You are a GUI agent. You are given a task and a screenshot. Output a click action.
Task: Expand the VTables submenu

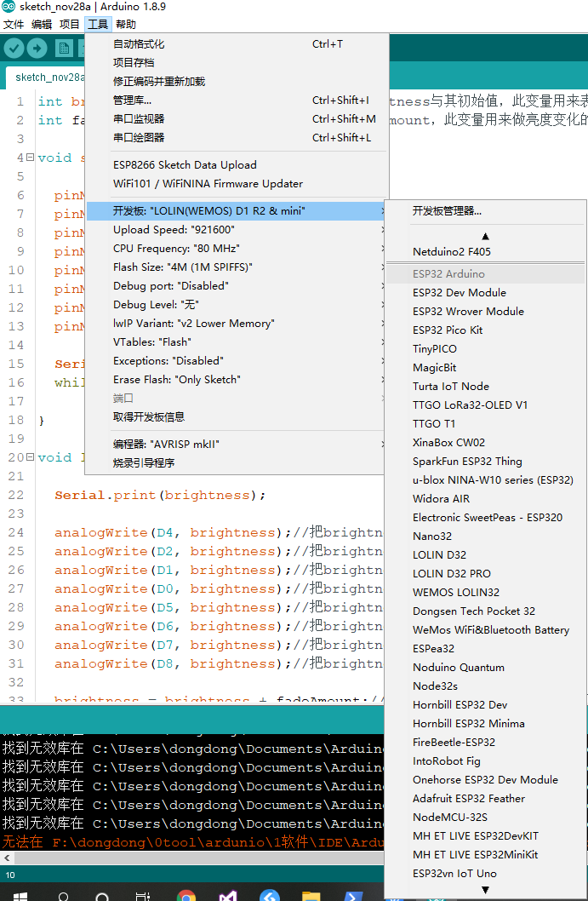pyautogui.click(x=237, y=341)
